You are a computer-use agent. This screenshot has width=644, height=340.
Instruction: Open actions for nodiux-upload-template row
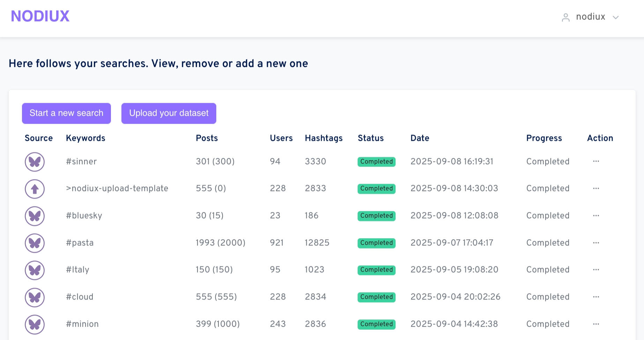click(596, 188)
